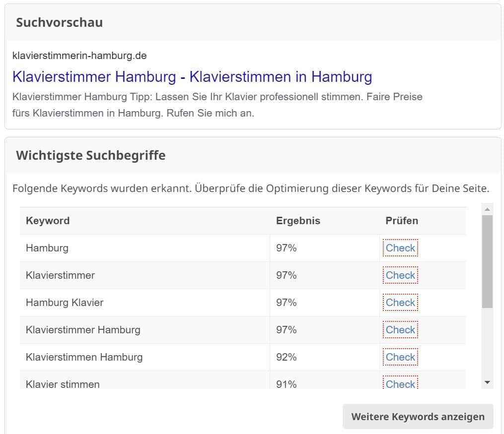Image resolution: width=504 pixels, height=434 pixels.
Task: Select the Klavierstimmen Hamburg 92% result cell
Action: coord(325,357)
